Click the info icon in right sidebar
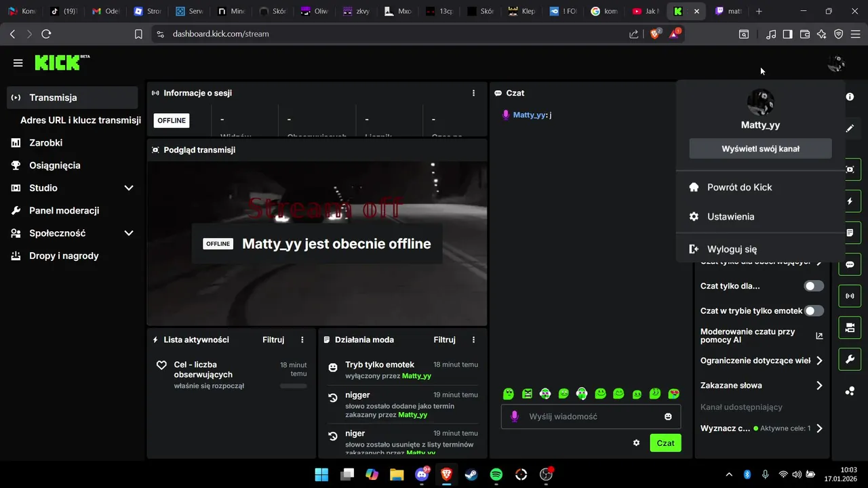 coord(850,97)
